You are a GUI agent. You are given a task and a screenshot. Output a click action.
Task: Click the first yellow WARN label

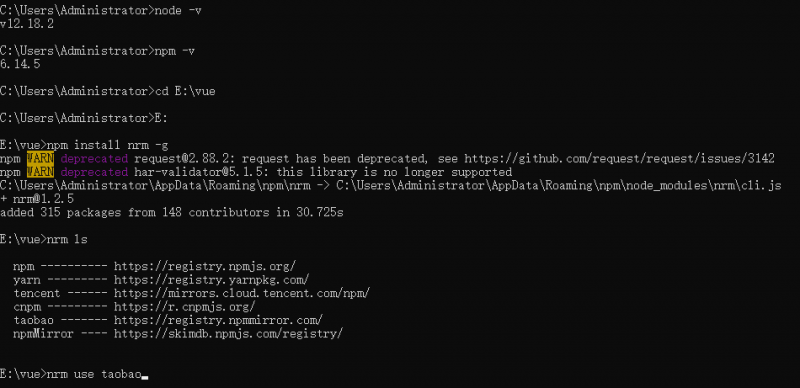(x=40, y=159)
